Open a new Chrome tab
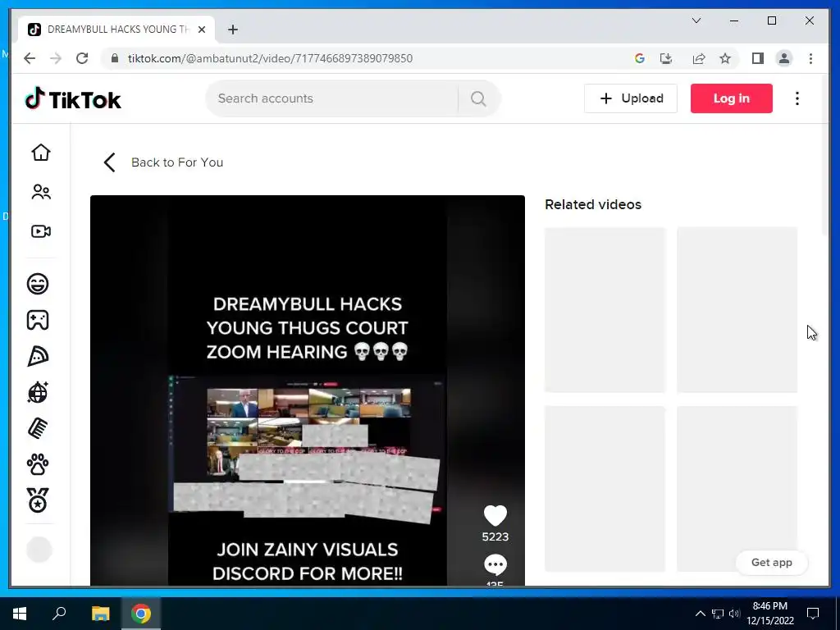 tap(232, 30)
